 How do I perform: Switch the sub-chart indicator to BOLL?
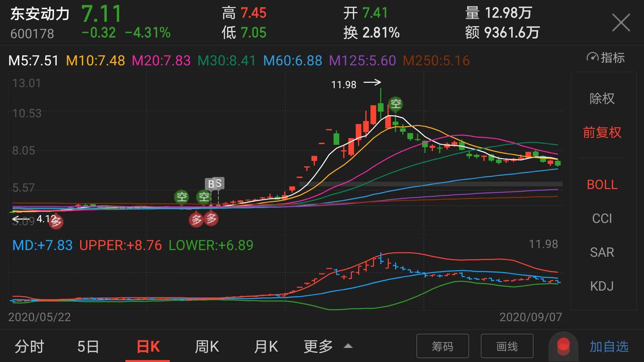[602, 185]
